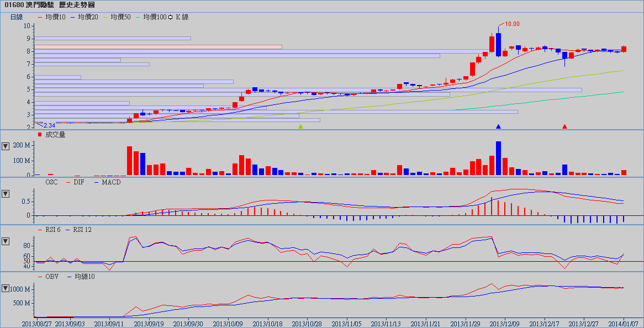Toggle the 均價20 moving average legend
This screenshot has width=644, height=328.
pyautogui.click(x=85, y=17)
